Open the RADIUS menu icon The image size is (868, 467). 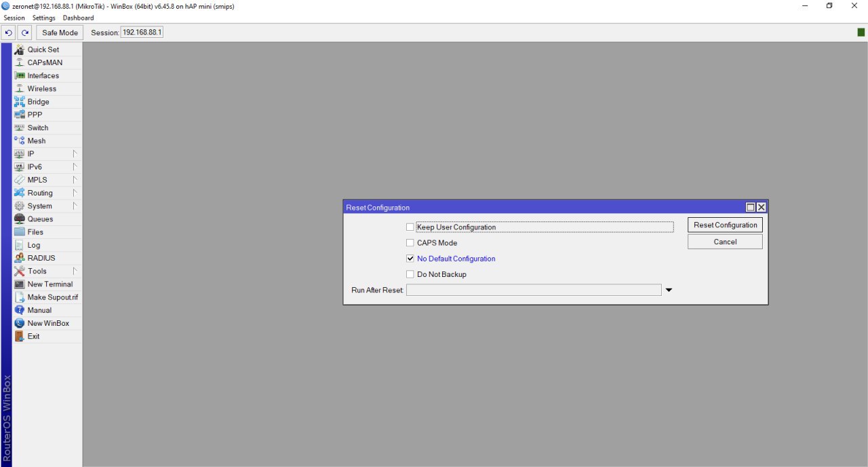coord(20,258)
